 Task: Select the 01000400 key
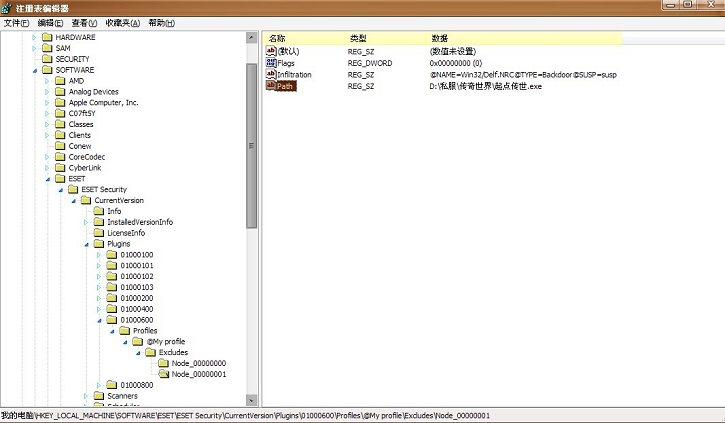[x=137, y=309]
